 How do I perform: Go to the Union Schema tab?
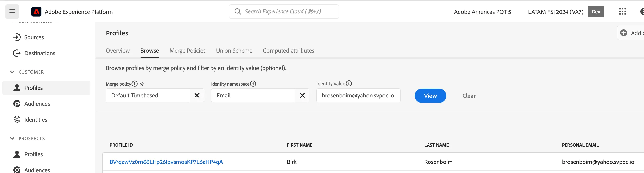(234, 51)
